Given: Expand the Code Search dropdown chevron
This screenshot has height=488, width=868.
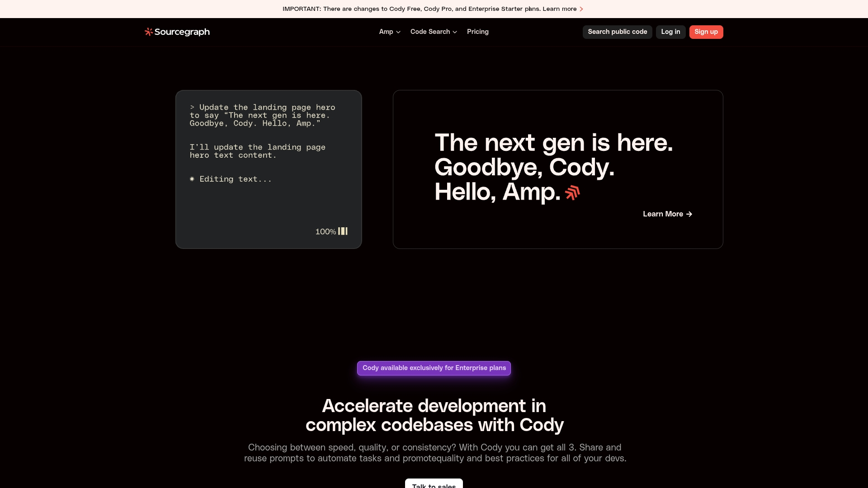Looking at the screenshot, I should tap(455, 32).
